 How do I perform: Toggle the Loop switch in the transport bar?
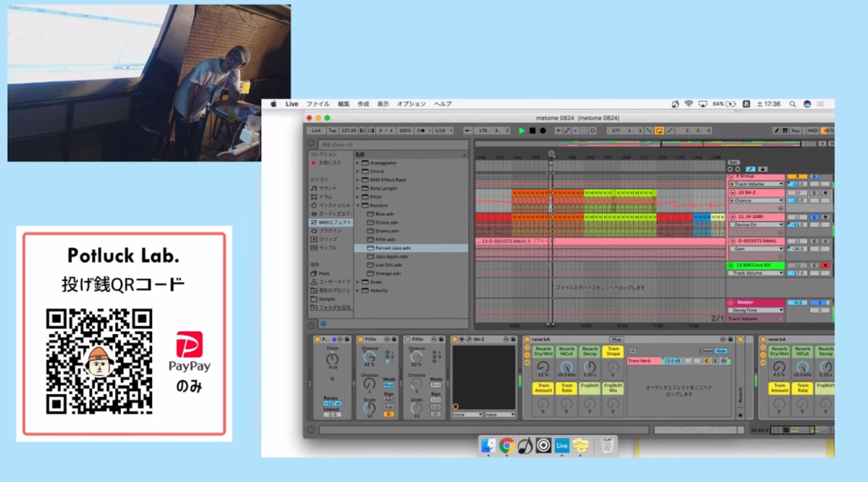click(660, 131)
